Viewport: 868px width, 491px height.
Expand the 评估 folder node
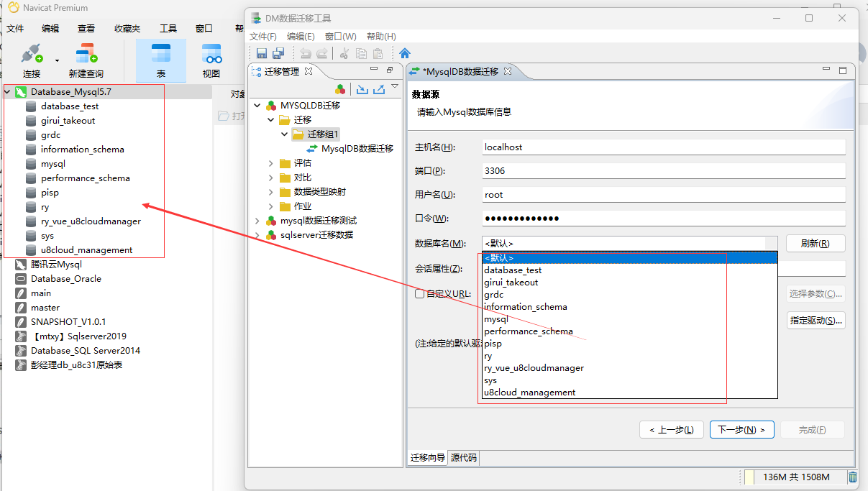[271, 163]
